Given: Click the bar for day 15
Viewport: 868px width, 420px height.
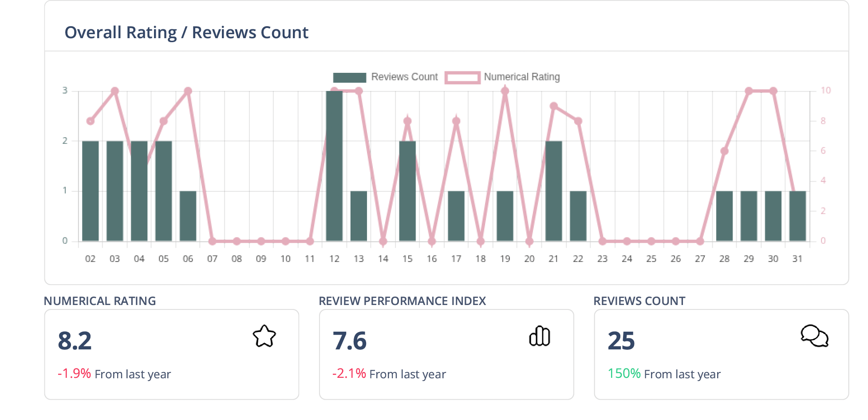Looking at the screenshot, I should [x=407, y=191].
